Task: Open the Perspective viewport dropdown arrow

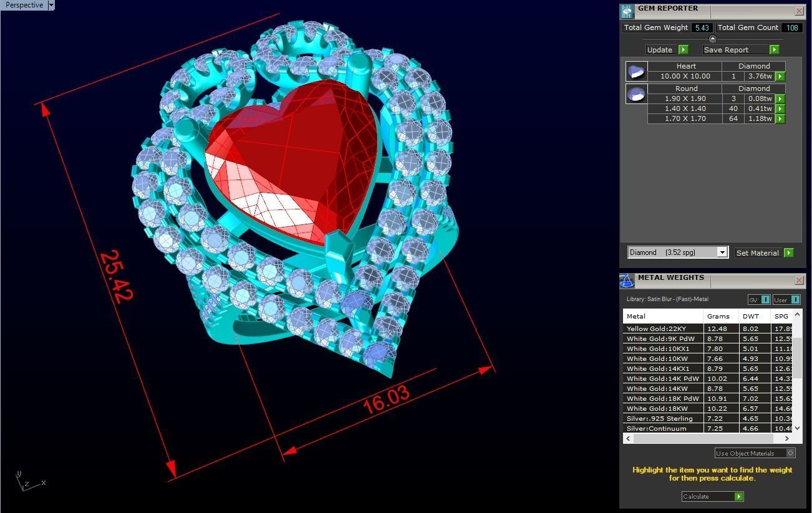Action: pos(51,5)
